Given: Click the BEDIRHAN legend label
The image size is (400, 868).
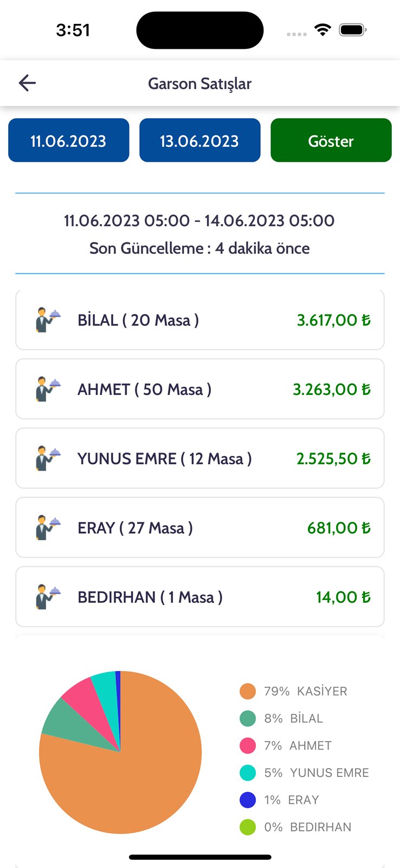Looking at the screenshot, I should [x=320, y=827].
